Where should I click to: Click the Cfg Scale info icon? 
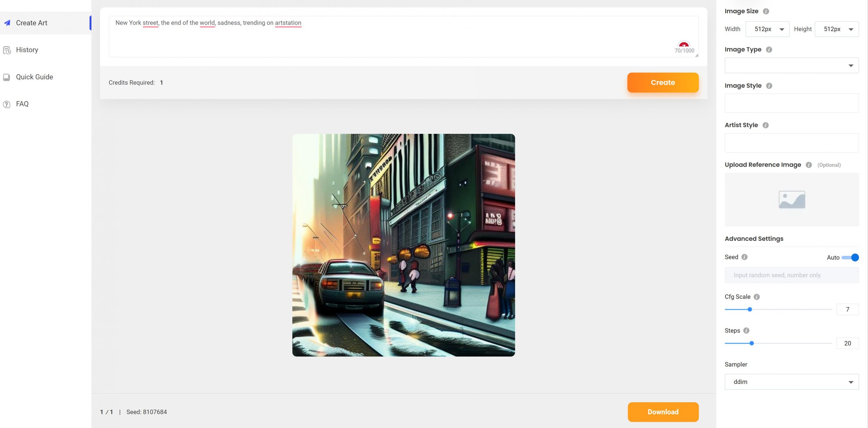(x=756, y=297)
